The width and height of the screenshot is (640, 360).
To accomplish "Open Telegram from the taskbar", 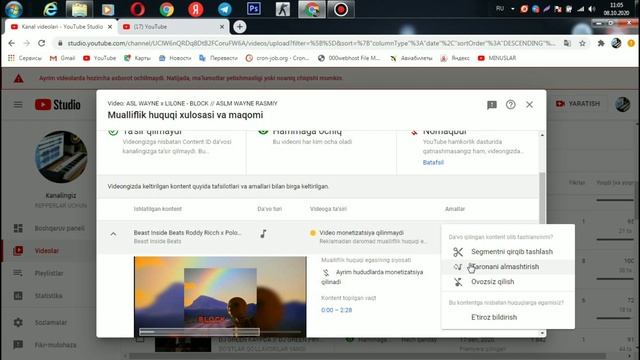I will 224,9.
